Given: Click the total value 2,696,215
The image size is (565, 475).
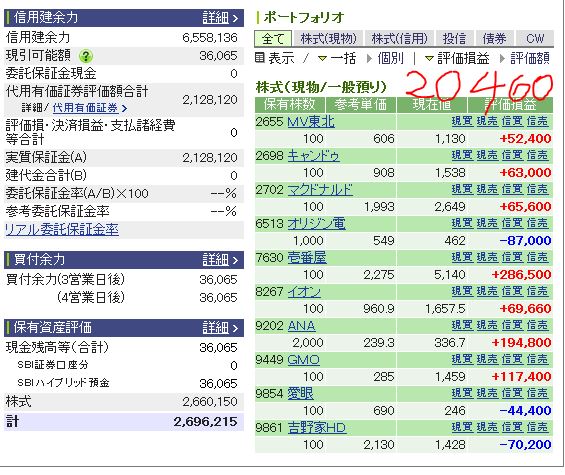Looking at the screenshot, I should [205, 422].
